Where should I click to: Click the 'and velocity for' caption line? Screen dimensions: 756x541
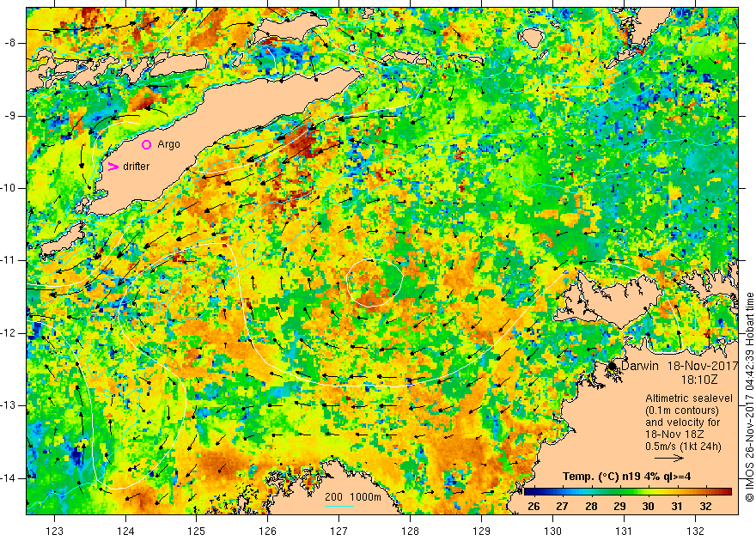(x=683, y=422)
